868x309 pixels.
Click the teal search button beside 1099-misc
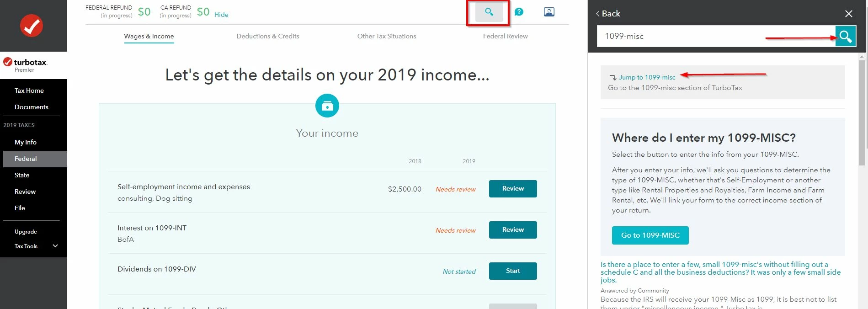point(846,36)
